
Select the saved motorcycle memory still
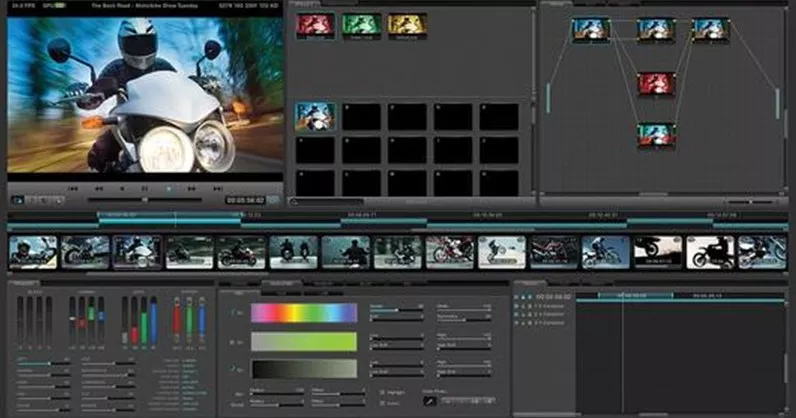click(315, 116)
